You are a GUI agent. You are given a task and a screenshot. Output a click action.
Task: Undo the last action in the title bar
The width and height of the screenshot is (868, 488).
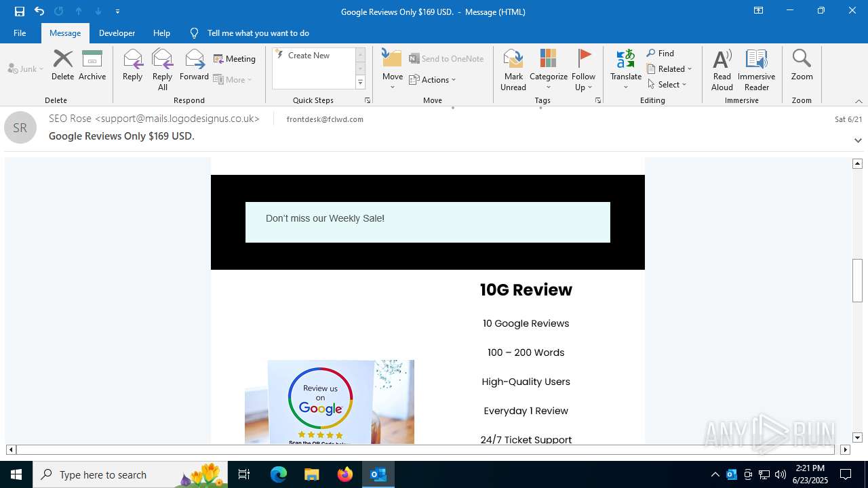point(39,12)
